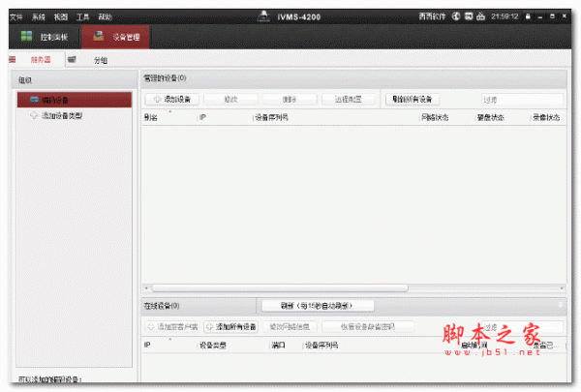This screenshot has width=581, height=392.
Task: Open the 文件 (File) menu
Action: 16,17
